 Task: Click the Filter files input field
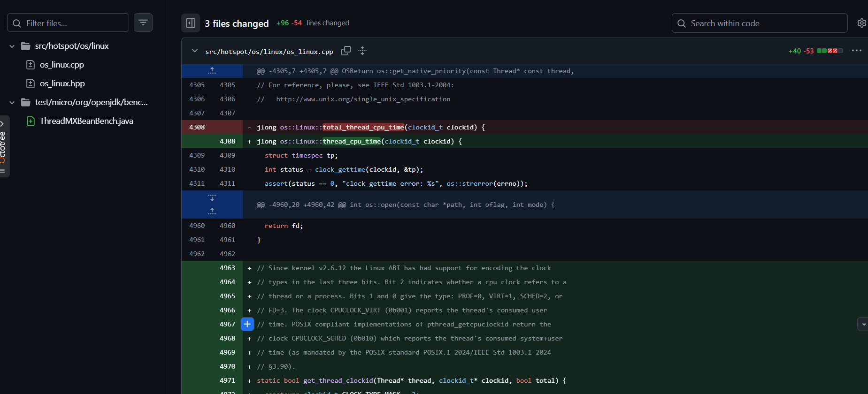click(68, 23)
